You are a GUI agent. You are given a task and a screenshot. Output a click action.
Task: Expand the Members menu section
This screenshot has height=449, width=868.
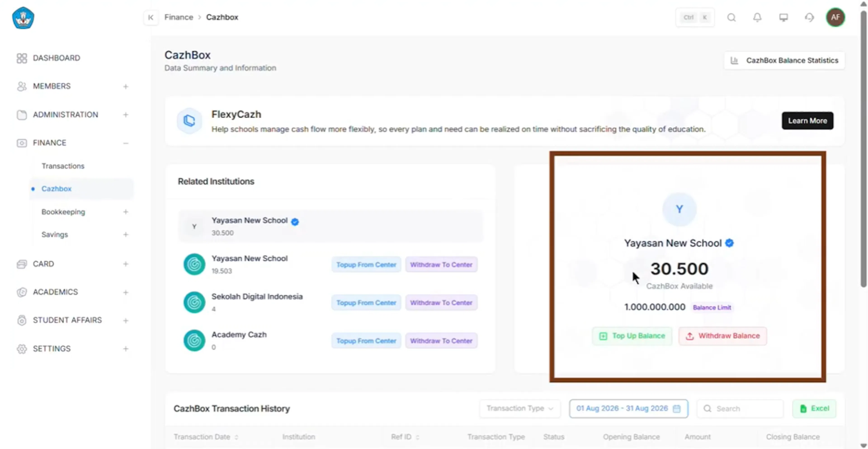[125, 86]
